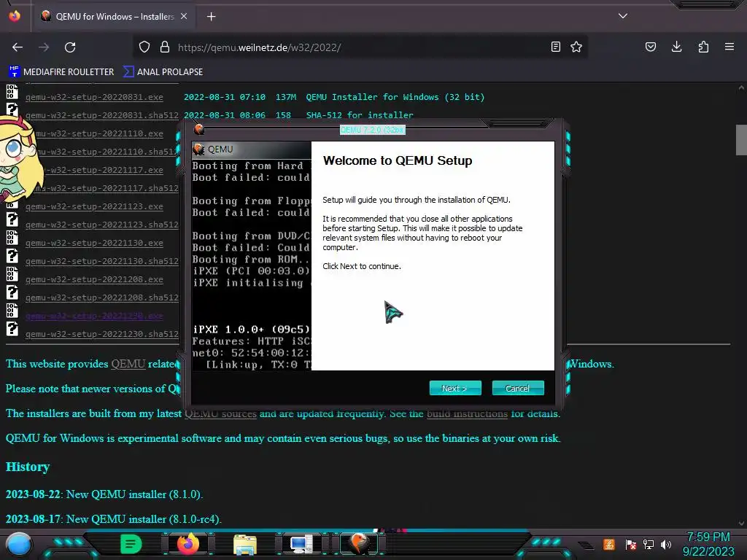Show site security info via padlock
The image size is (747, 560).
165,47
